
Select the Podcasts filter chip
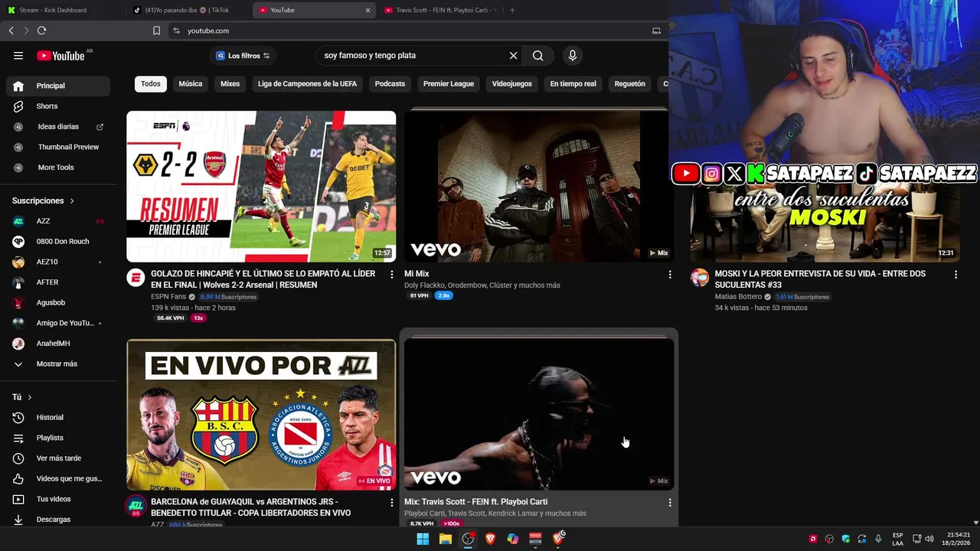click(390, 84)
